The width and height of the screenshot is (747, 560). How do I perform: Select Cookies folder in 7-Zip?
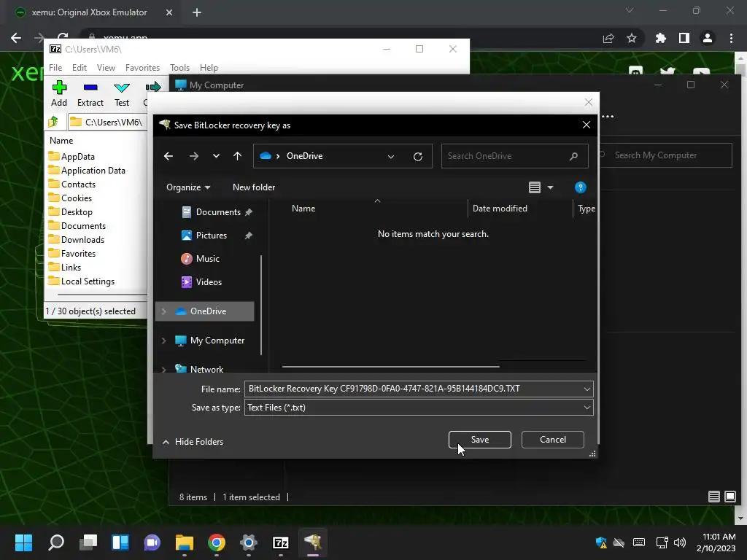point(70,198)
